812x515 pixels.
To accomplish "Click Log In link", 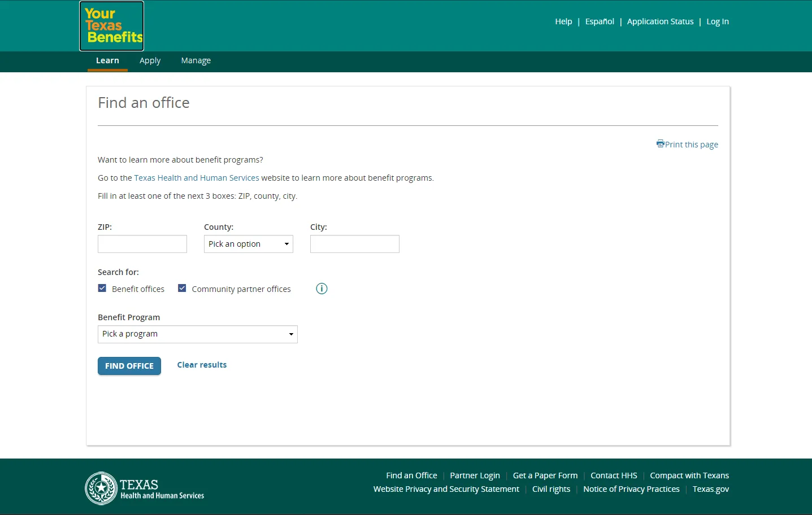I will pos(718,21).
